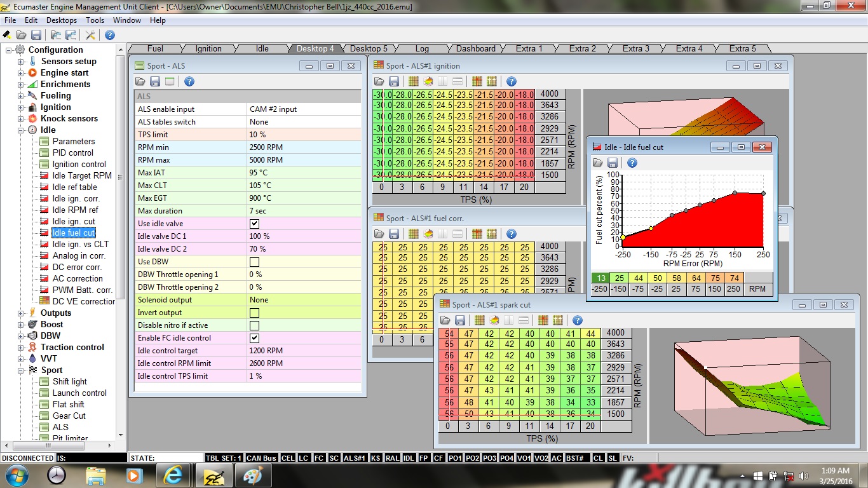Viewport: 868px width, 488px height.
Task: Collapse the Idle tree node
Action: (x=21, y=130)
